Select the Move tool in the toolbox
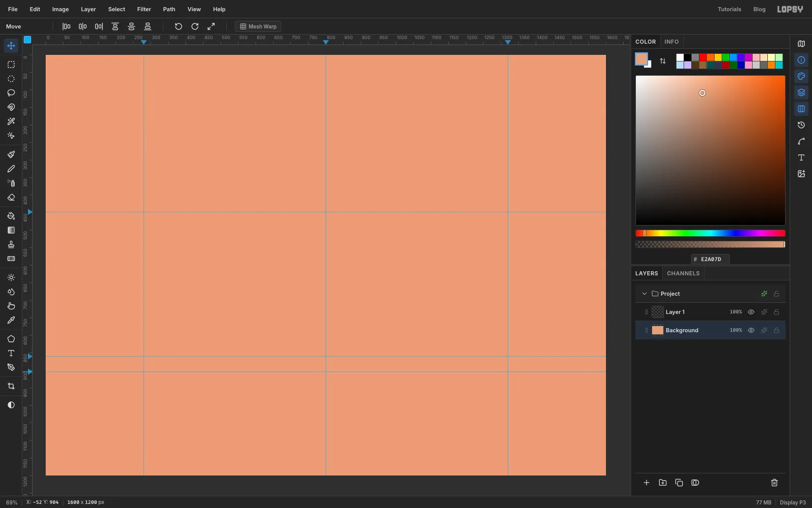Viewport: 812px width, 508px height. [x=11, y=46]
